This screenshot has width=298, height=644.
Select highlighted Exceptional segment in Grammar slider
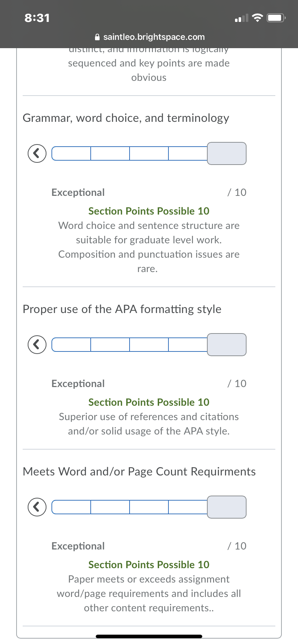point(227,153)
